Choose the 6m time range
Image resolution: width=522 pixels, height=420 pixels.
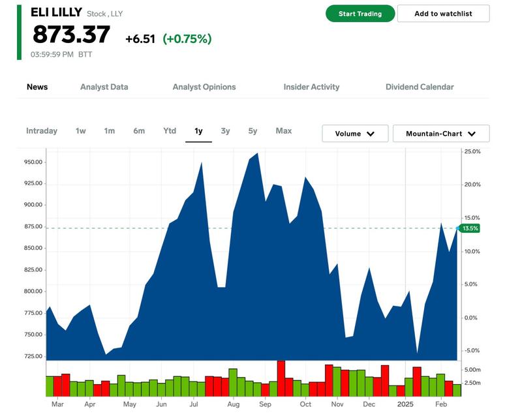click(x=139, y=131)
